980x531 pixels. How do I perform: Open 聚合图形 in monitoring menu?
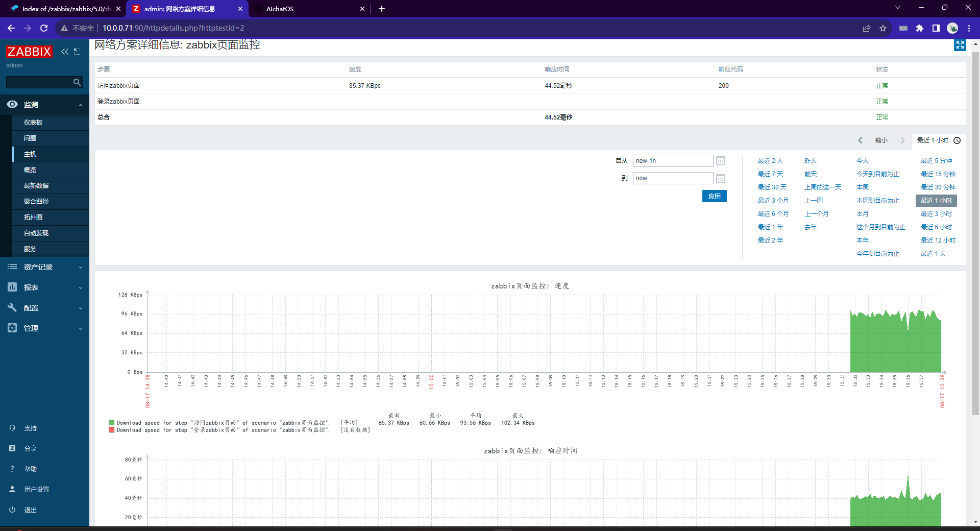(x=36, y=202)
